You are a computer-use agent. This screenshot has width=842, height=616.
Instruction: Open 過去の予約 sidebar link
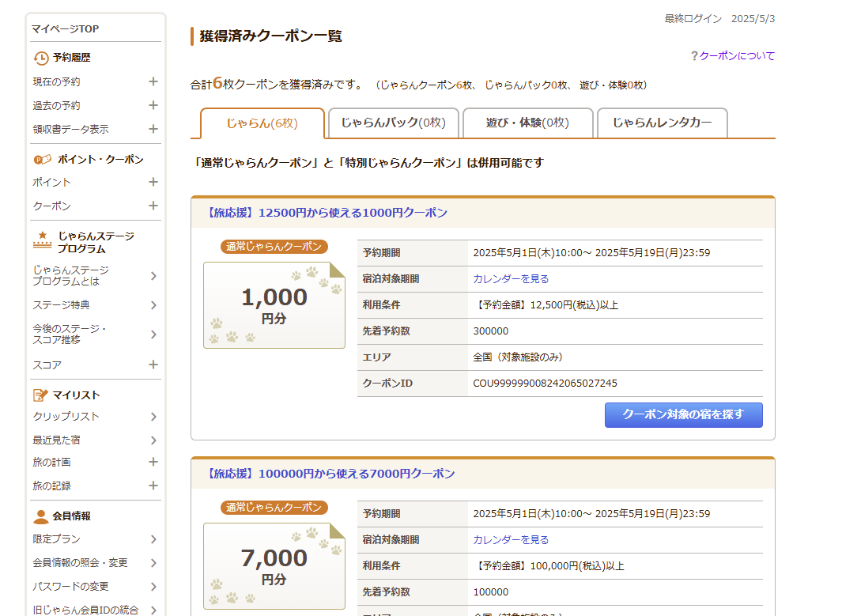56,105
